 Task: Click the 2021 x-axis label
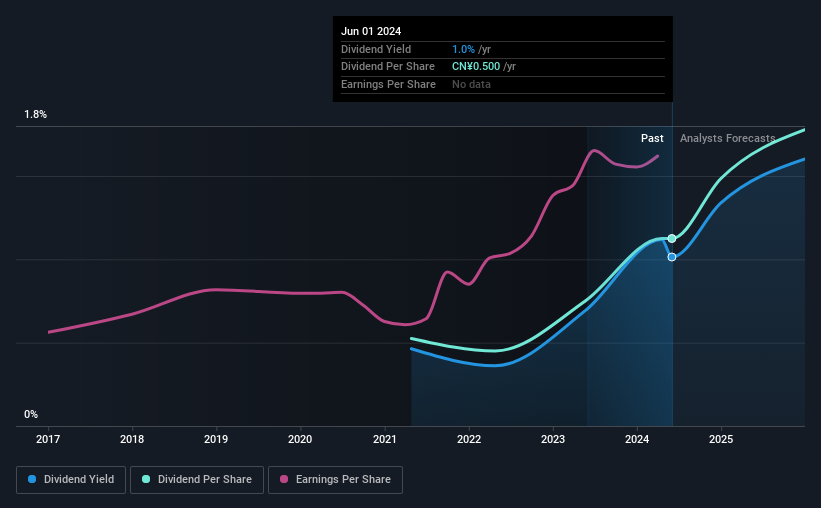click(x=385, y=439)
